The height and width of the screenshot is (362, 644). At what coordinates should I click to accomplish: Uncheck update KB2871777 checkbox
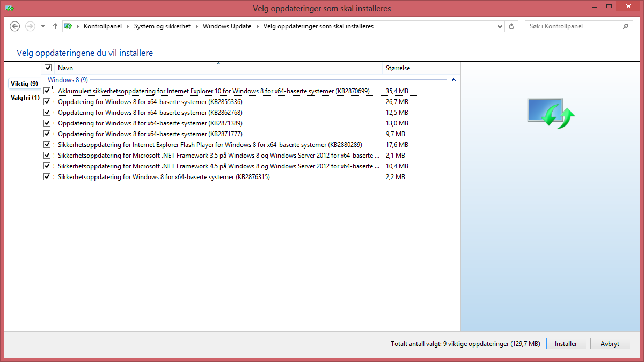tap(47, 134)
